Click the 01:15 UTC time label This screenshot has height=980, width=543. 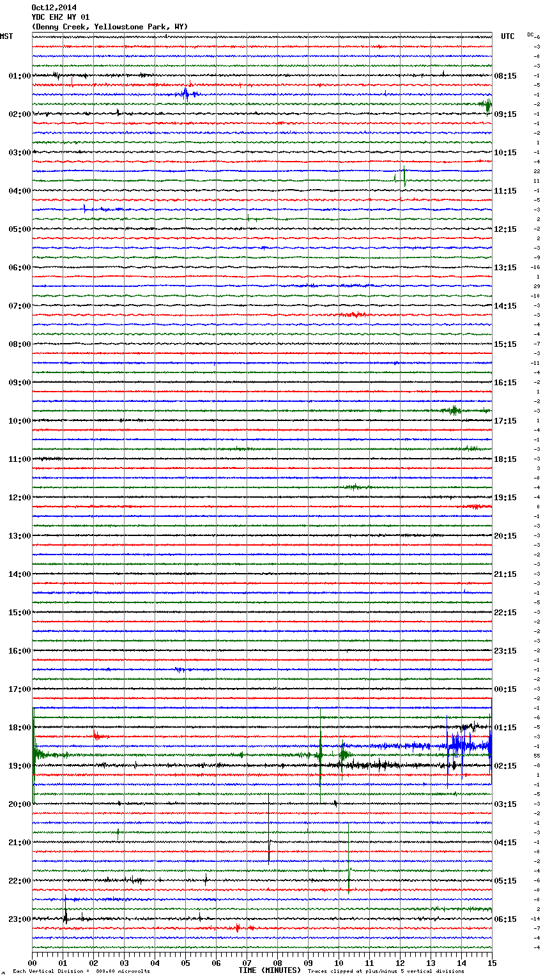coord(505,728)
